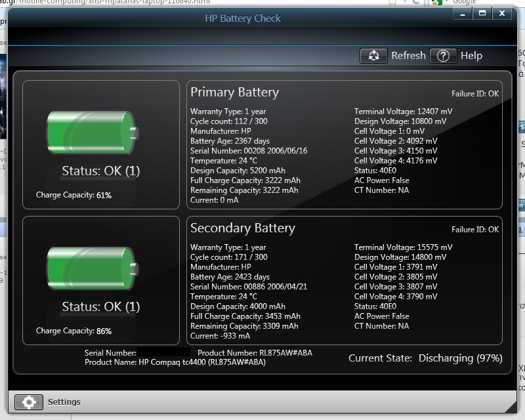Click Cycle count: 171 / 300
The height and width of the screenshot is (420, 525).
(x=228, y=257)
